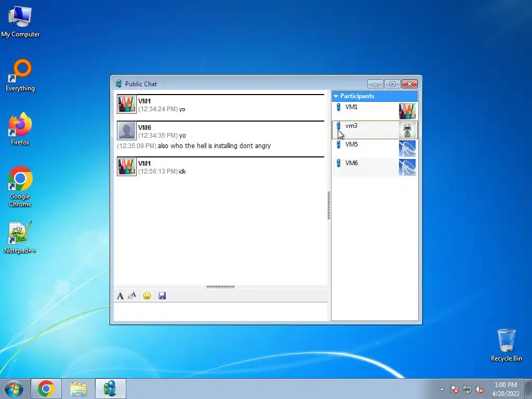Select participant name VM1
The height and width of the screenshot is (399, 532).
[x=351, y=107]
